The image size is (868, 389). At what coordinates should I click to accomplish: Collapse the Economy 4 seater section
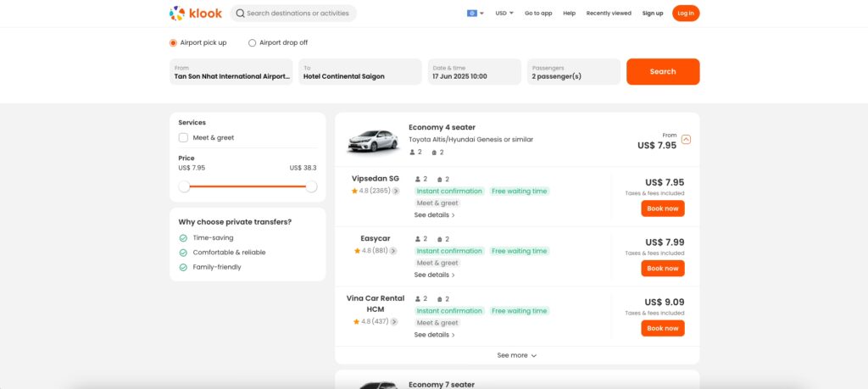click(x=686, y=140)
